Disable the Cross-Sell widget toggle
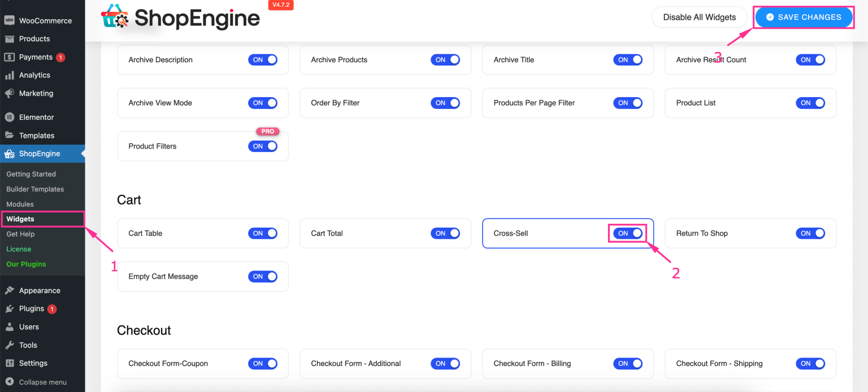Screen dimensions: 868x392 pyautogui.click(x=627, y=233)
